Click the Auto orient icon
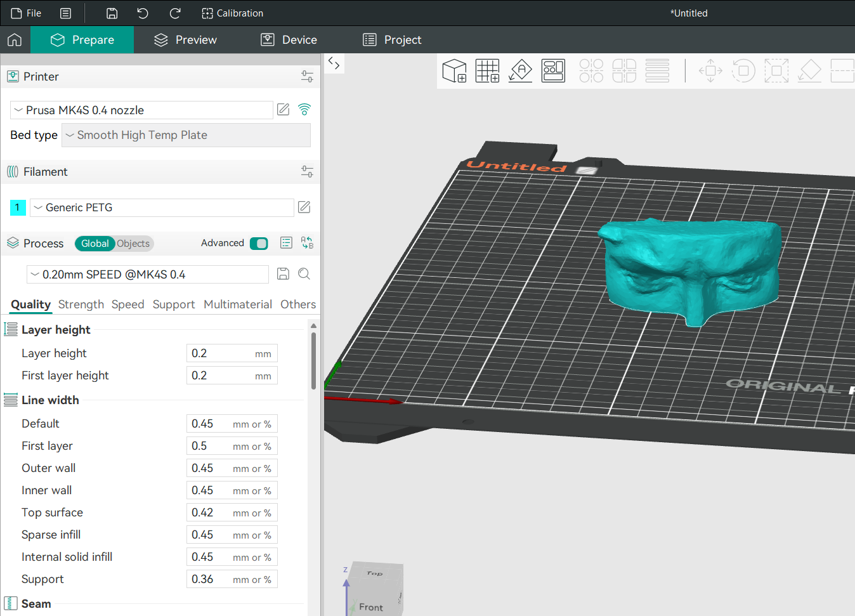The height and width of the screenshot is (616, 855). coord(520,70)
